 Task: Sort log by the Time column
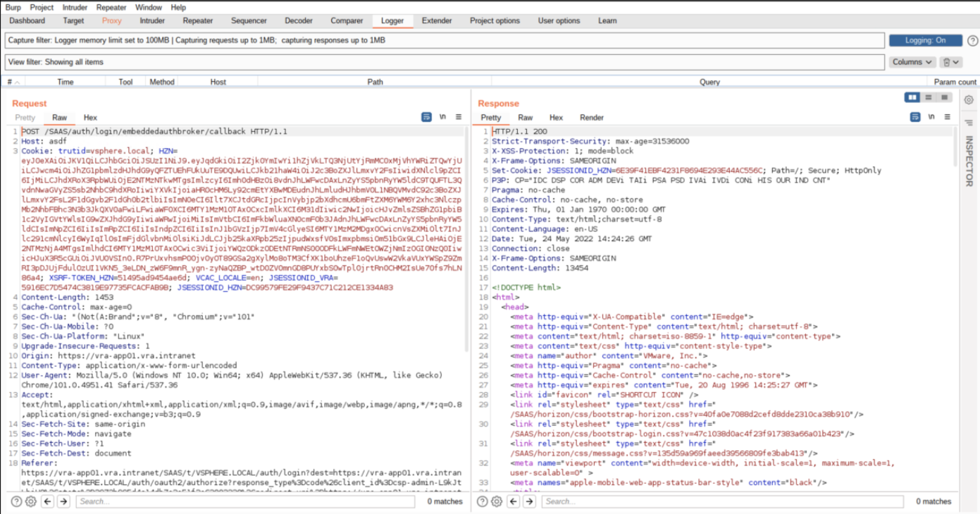click(66, 82)
